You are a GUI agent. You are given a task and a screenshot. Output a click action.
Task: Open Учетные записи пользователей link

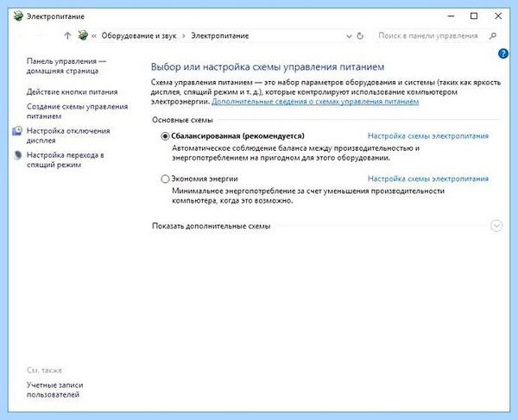click(x=55, y=390)
